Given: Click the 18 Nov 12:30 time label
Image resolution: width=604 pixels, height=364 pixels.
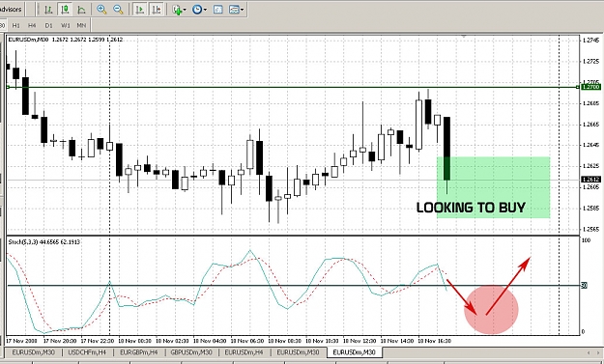Looking at the screenshot, I should click(360, 341).
